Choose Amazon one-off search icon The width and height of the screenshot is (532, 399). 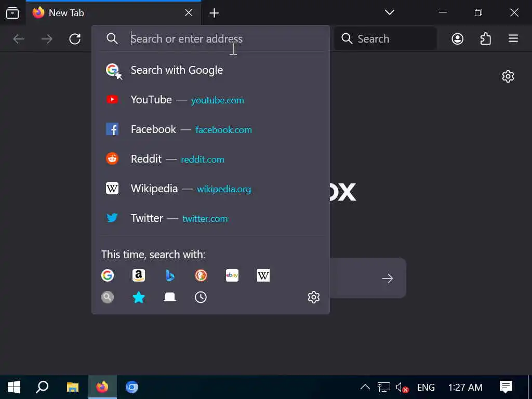(x=138, y=275)
